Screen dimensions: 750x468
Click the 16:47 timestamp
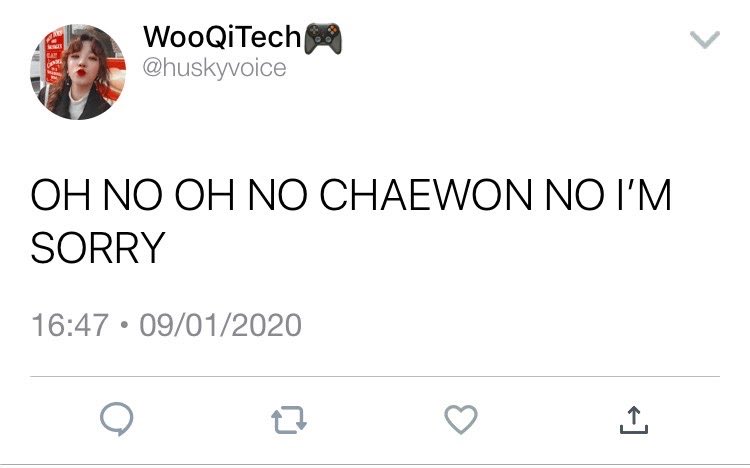click(x=70, y=325)
